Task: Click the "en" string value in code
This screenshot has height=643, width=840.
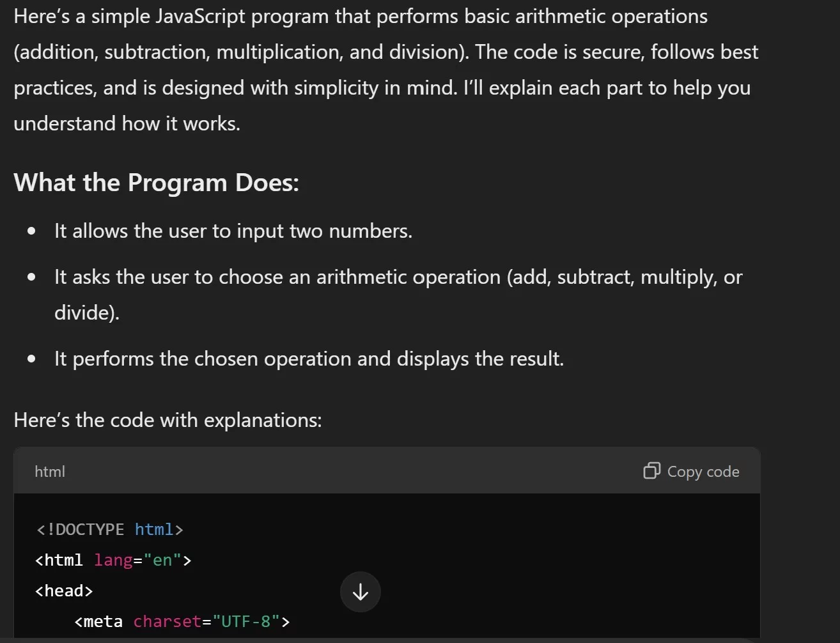Action: 162,560
